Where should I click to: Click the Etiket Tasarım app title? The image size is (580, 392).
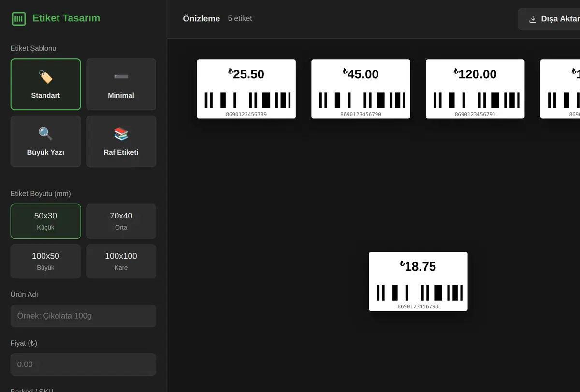click(66, 18)
